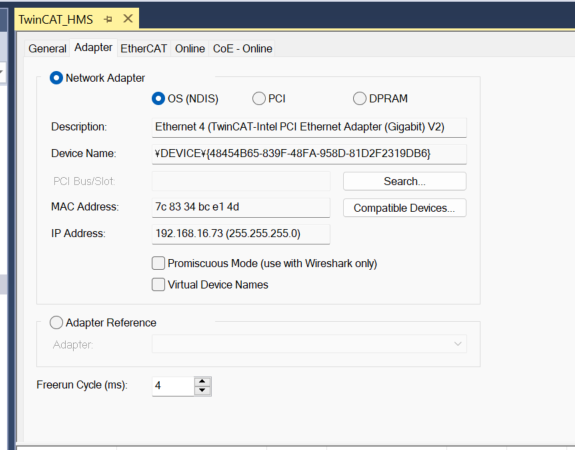The height and width of the screenshot is (450, 575).
Task: Open the Compatible Devices... dialog
Action: (x=404, y=208)
